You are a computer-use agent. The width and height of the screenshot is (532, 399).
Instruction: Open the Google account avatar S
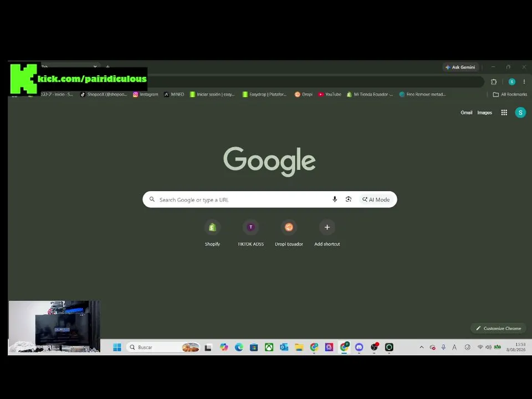520,112
